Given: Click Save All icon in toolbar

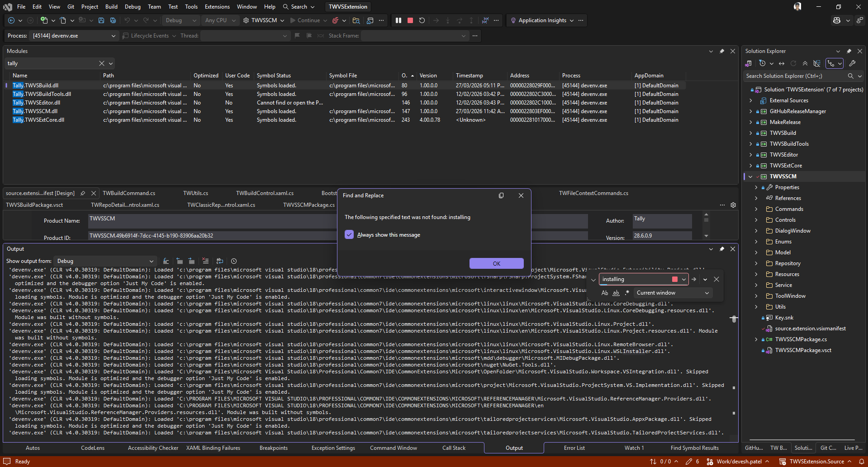Looking at the screenshot, I should [113, 20].
